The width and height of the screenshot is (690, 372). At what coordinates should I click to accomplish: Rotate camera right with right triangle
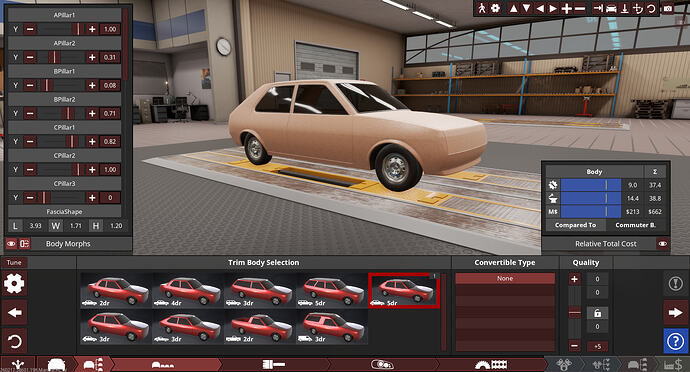point(553,8)
